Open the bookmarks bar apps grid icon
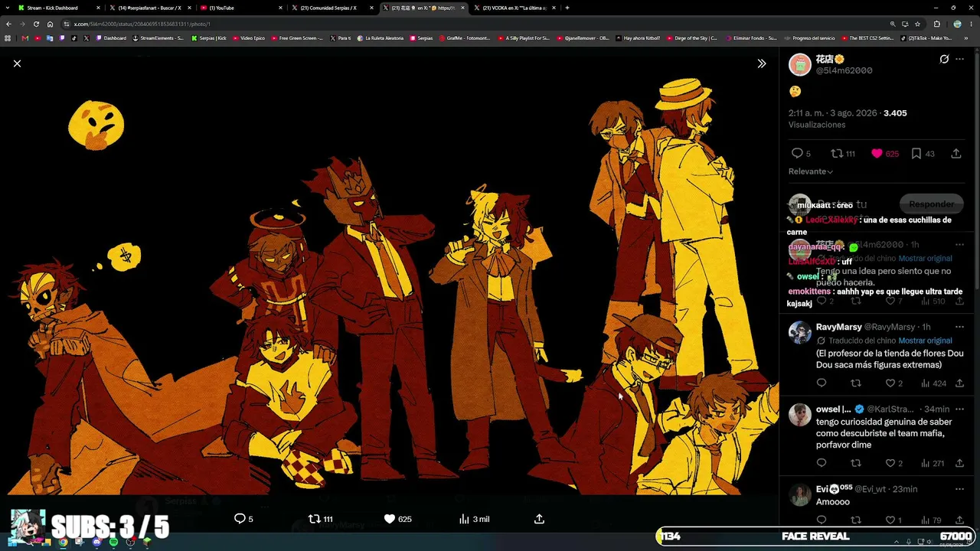The width and height of the screenshot is (980, 551). [8, 37]
